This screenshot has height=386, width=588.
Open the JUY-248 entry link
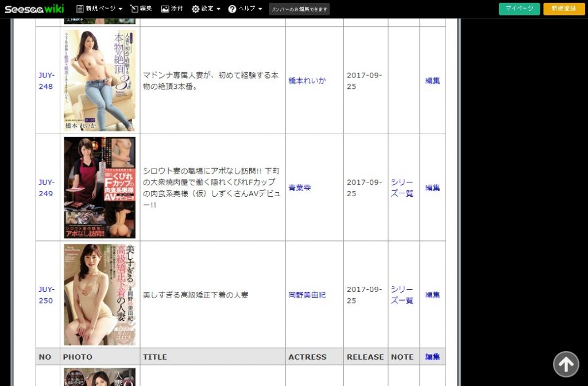click(47, 81)
